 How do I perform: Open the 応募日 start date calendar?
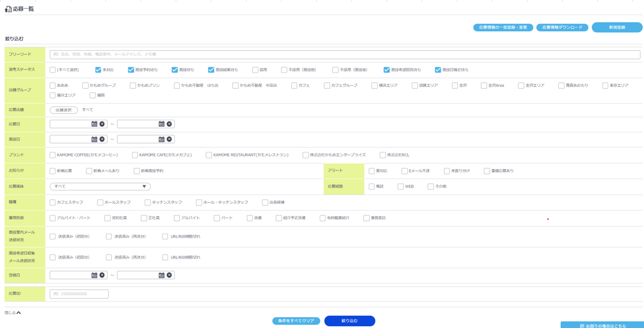coord(94,124)
